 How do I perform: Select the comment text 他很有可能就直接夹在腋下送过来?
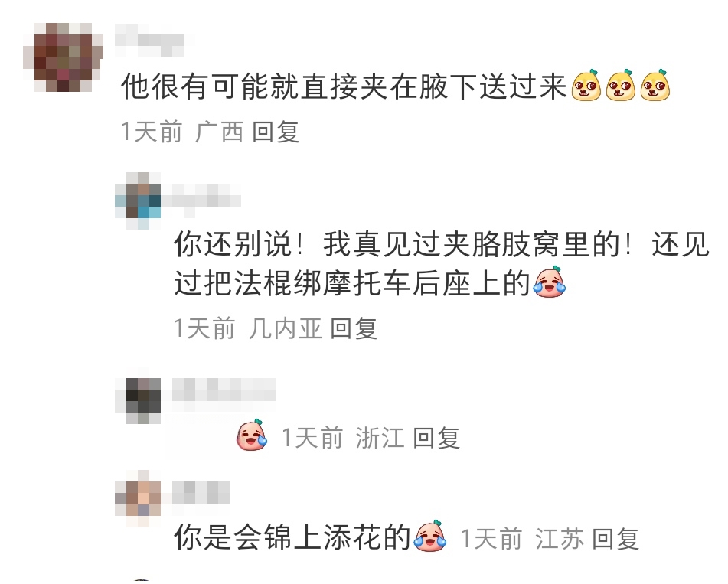click(x=344, y=86)
